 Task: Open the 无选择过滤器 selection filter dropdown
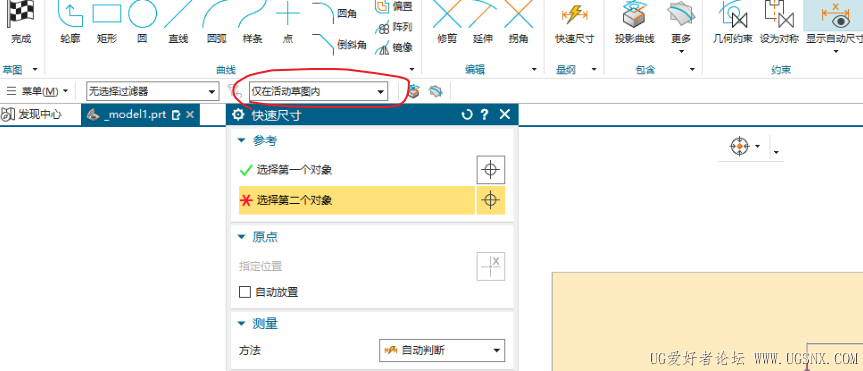pyautogui.click(x=152, y=91)
